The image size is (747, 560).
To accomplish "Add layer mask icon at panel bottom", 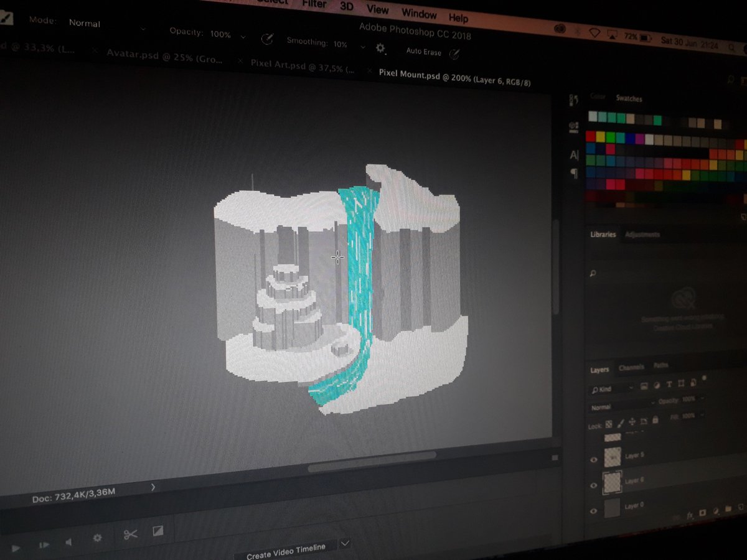I will click(x=703, y=514).
